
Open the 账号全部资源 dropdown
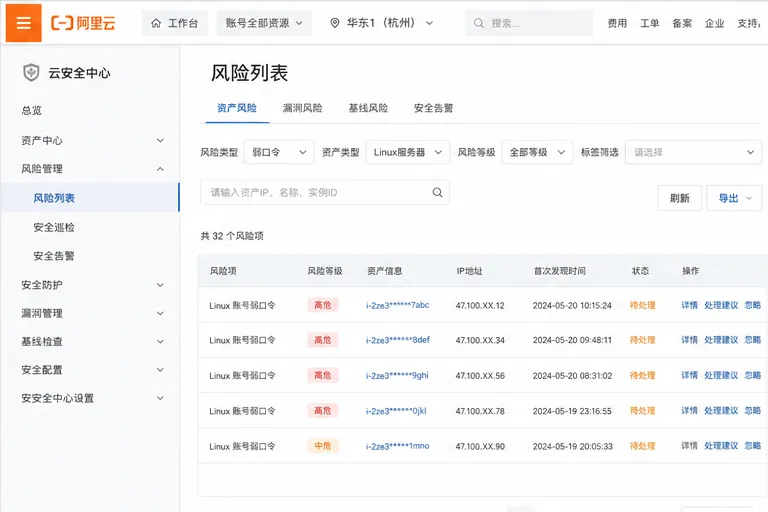(x=264, y=23)
